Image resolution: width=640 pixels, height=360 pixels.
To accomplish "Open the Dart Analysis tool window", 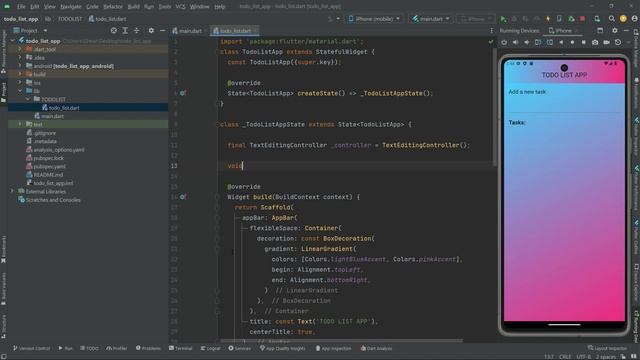I will coord(376,348).
